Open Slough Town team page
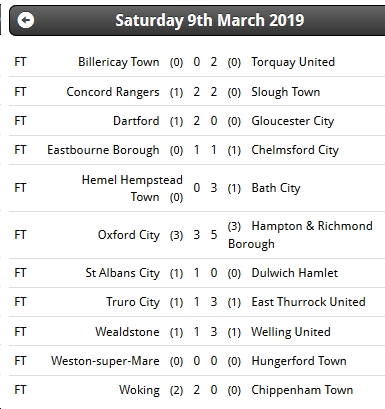Screen dimensions: 385x409 coord(286,92)
